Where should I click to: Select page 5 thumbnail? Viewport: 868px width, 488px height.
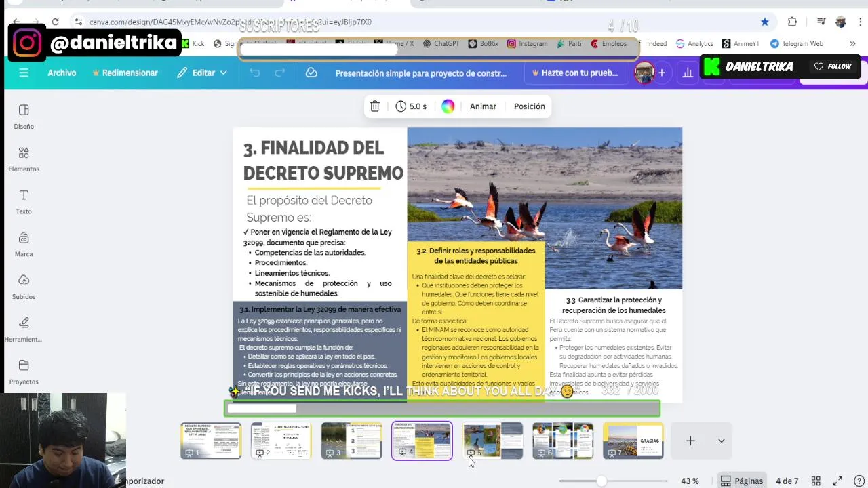coord(492,441)
